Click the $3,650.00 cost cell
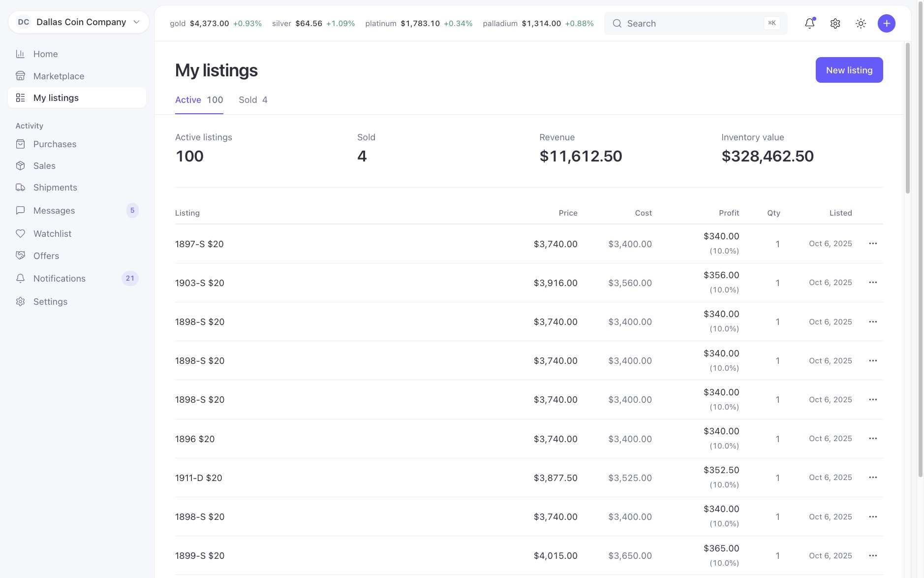This screenshot has width=924, height=578. 630,555
